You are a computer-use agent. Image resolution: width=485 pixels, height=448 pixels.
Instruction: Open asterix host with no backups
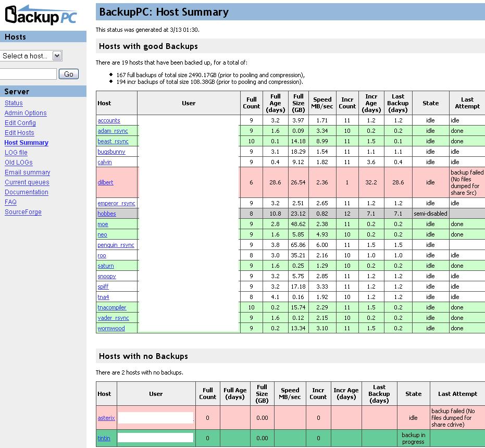pos(106,418)
